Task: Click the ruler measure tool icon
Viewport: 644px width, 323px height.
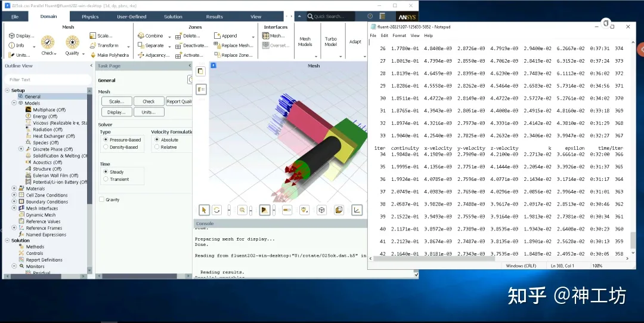Action: [x=287, y=210]
